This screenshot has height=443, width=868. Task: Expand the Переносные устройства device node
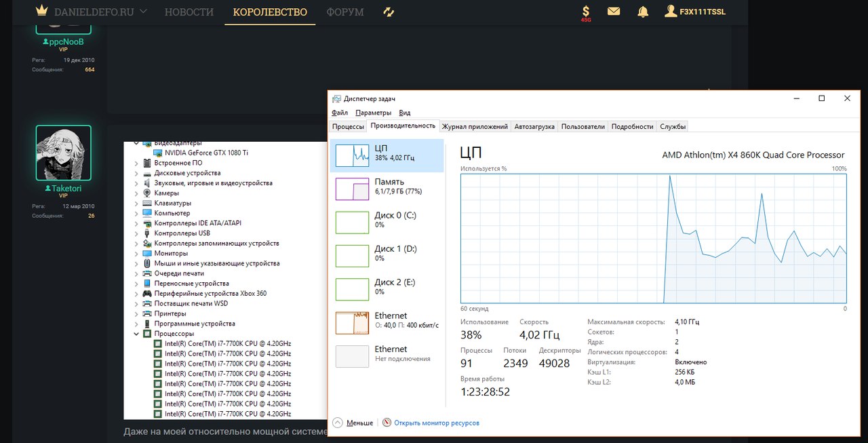point(137,284)
